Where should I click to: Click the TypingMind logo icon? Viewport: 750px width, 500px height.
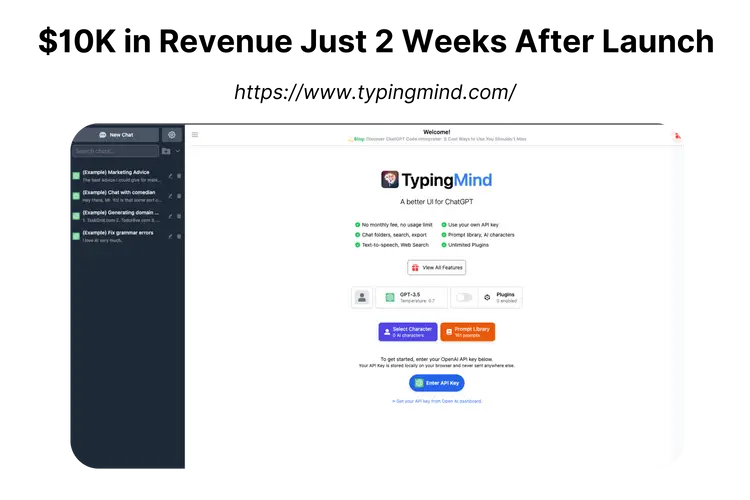point(390,180)
